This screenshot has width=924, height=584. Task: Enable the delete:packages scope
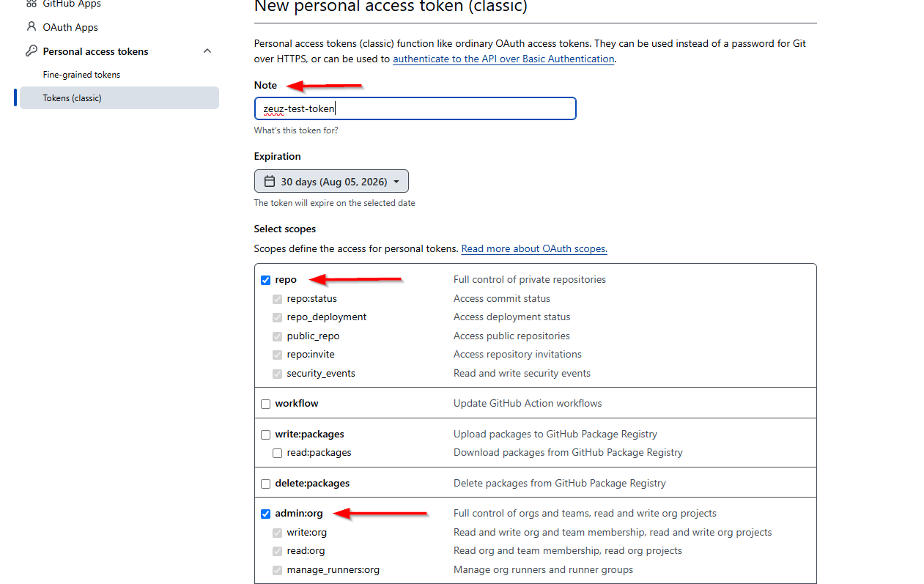tap(266, 484)
